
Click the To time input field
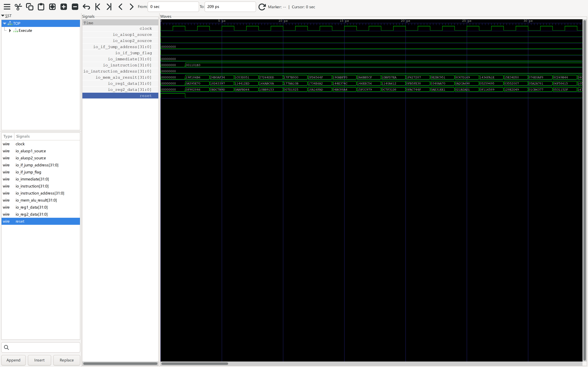[230, 7]
